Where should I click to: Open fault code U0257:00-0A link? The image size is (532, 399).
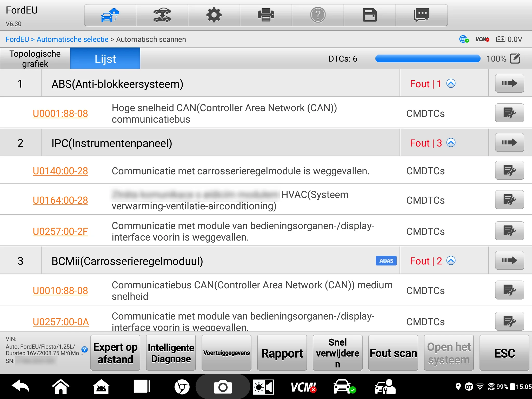[61, 322]
